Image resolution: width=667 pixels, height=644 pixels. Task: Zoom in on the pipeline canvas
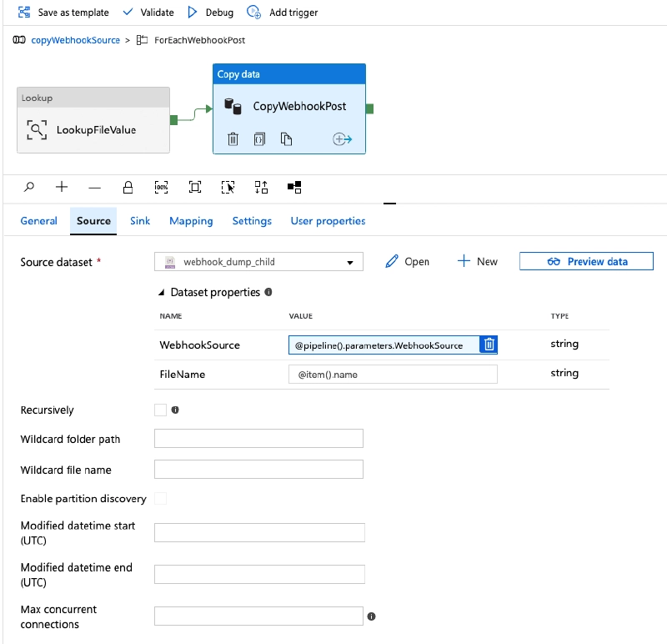(x=62, y=187)
